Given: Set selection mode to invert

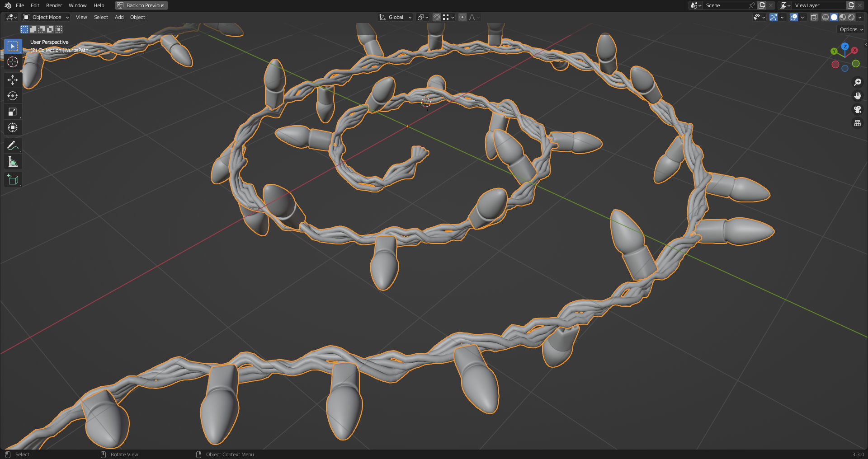Looking at the screenshot, I should tap(50, 29).
